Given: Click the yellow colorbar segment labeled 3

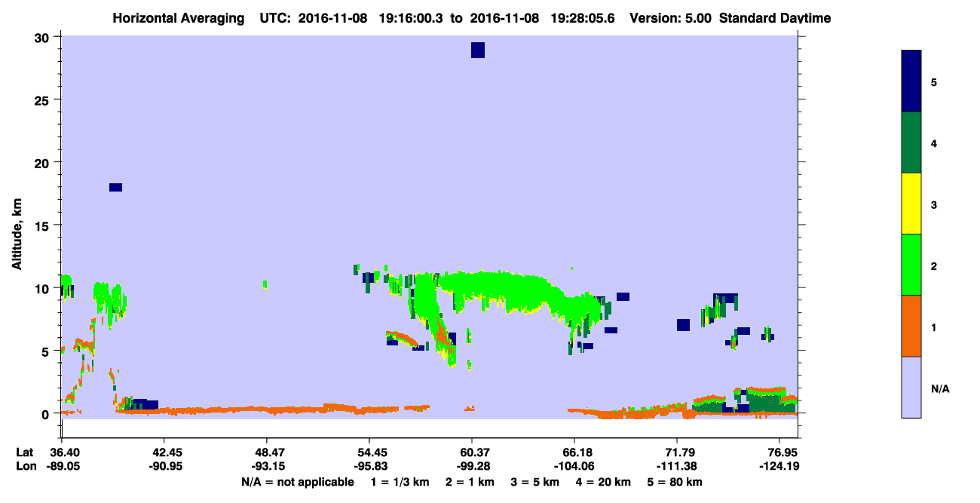Looking at the screenshot, I should 911,204.
